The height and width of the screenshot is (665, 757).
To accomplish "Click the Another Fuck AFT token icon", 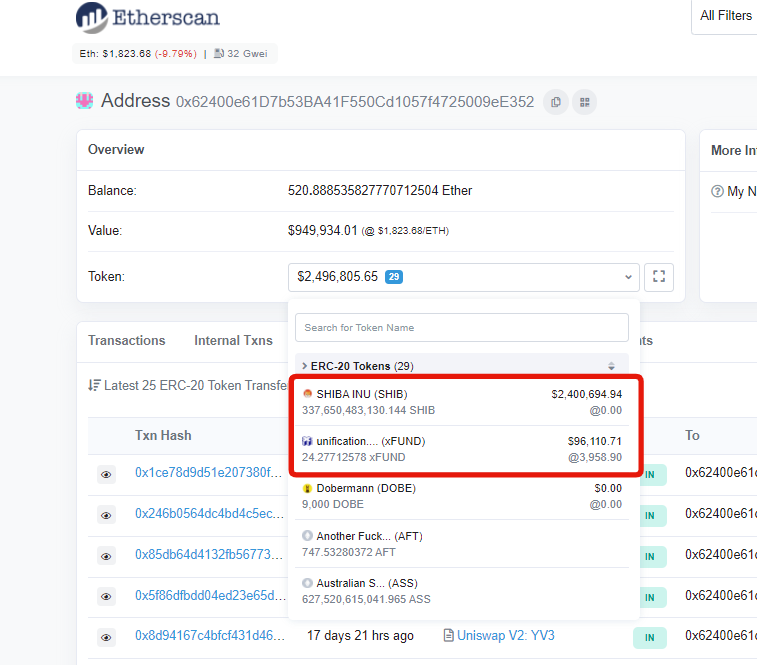I will (307, 536).
